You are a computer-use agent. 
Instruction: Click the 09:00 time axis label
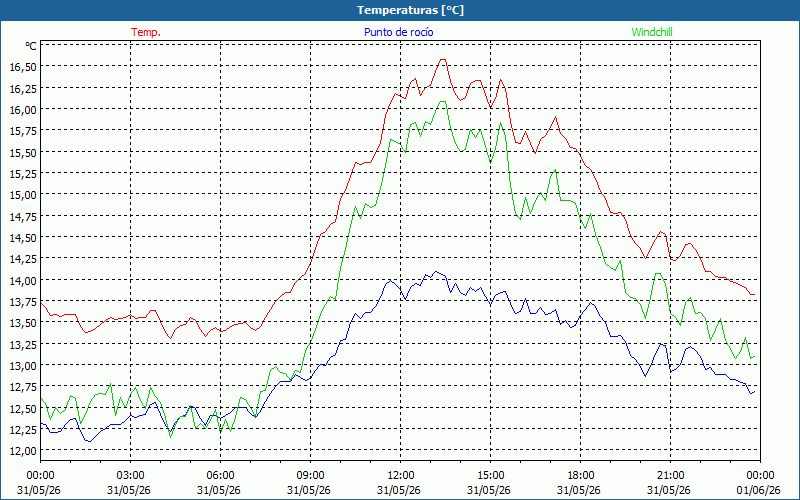coord(310,476)
